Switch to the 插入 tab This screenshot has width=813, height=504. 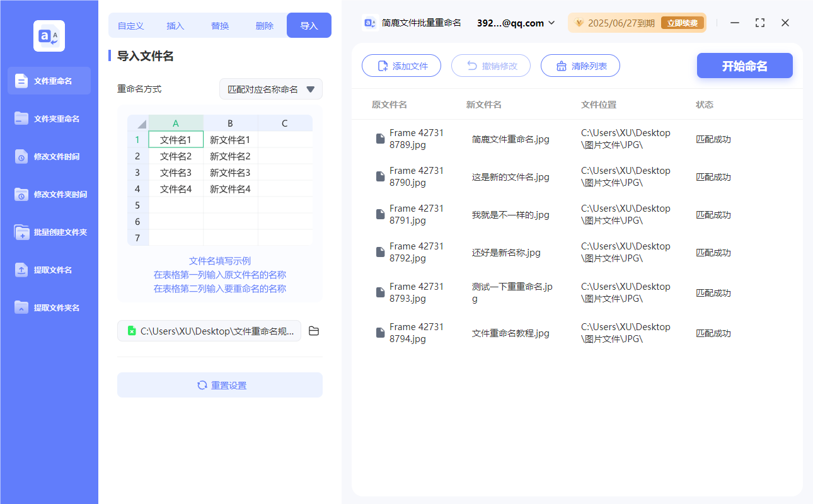175,25
